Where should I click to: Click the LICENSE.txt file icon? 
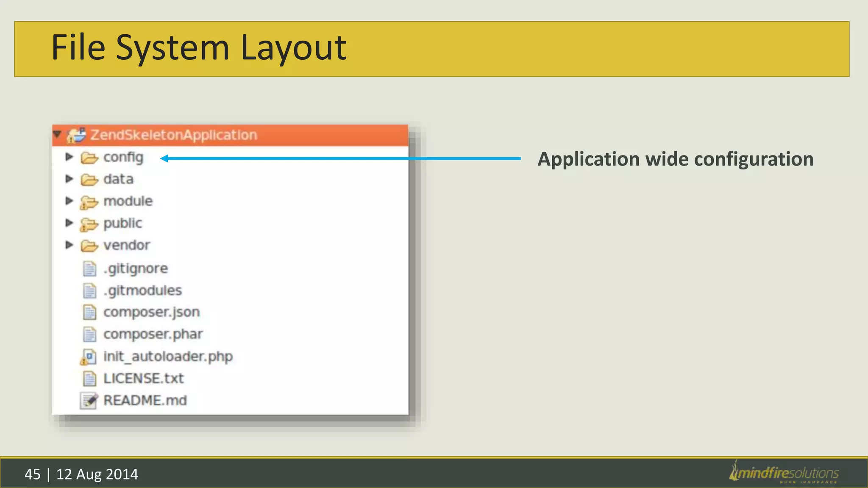click(x=89, y=378)
